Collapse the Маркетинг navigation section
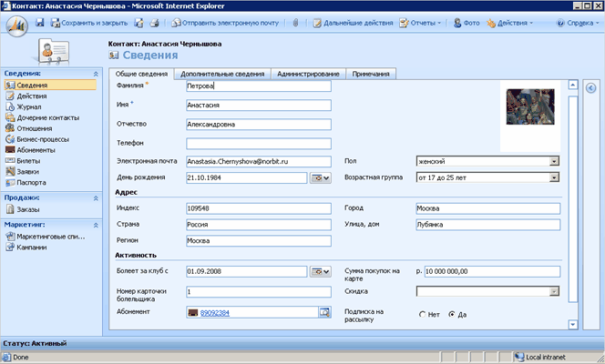Image resolution: width=605 pixels, height=364 pixels. 96,225
